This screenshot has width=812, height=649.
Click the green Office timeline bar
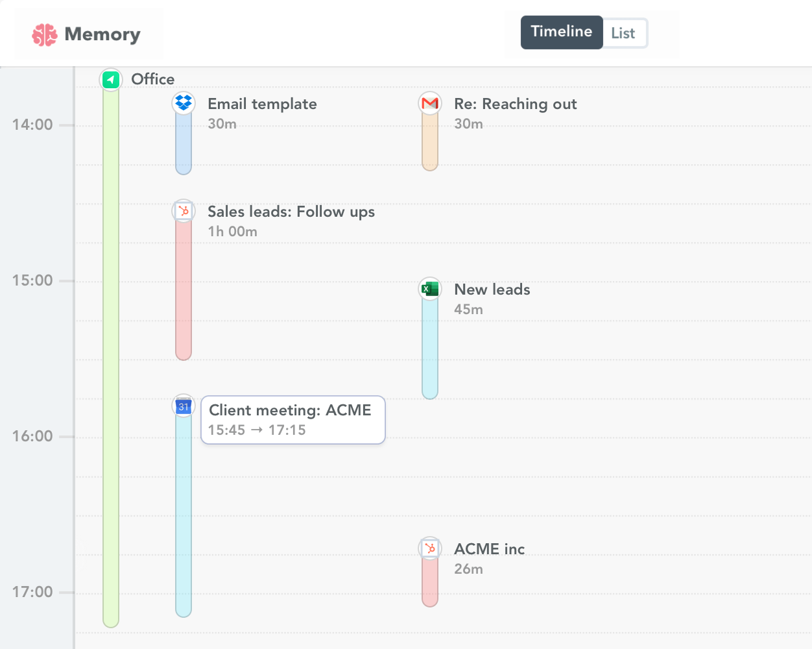pyautogui.click(x=110, y=357)
